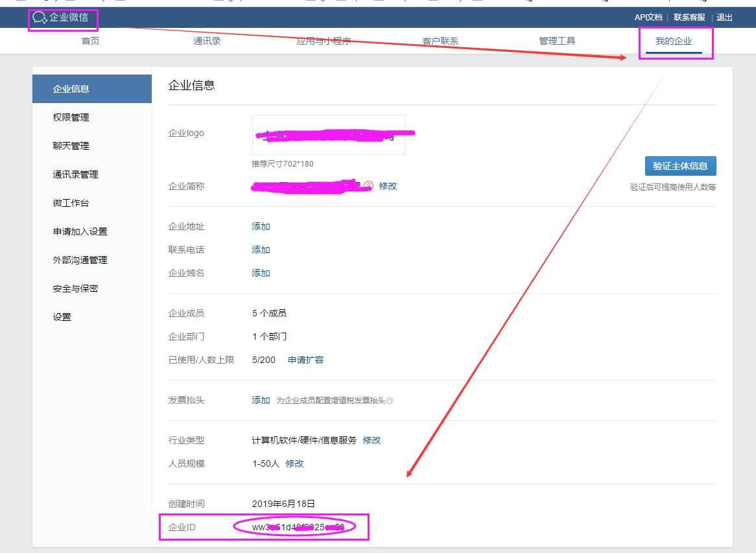Click the question-mark help icon beside 企业简称
756x553 pixels.
[x=368, y=185]
